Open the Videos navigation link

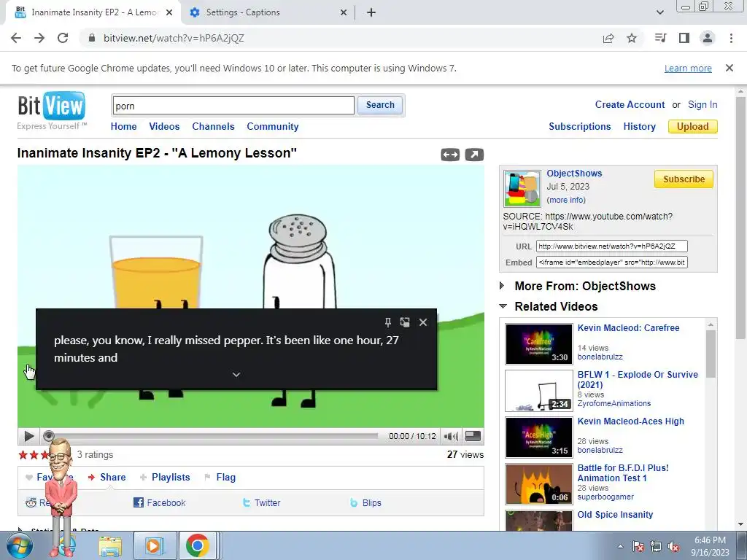pyautogui.click(x=164, y=127)
